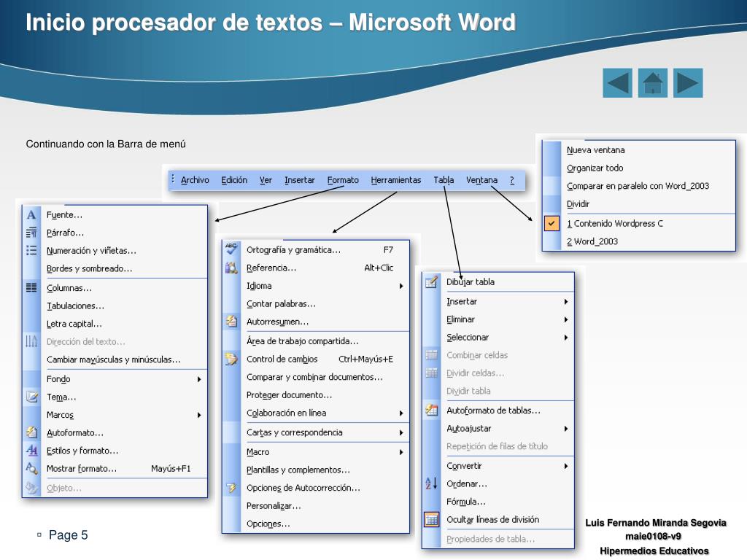Click the Numeración y viñetas bullets icon
This screenshot has width=747, height=560.
31,251
